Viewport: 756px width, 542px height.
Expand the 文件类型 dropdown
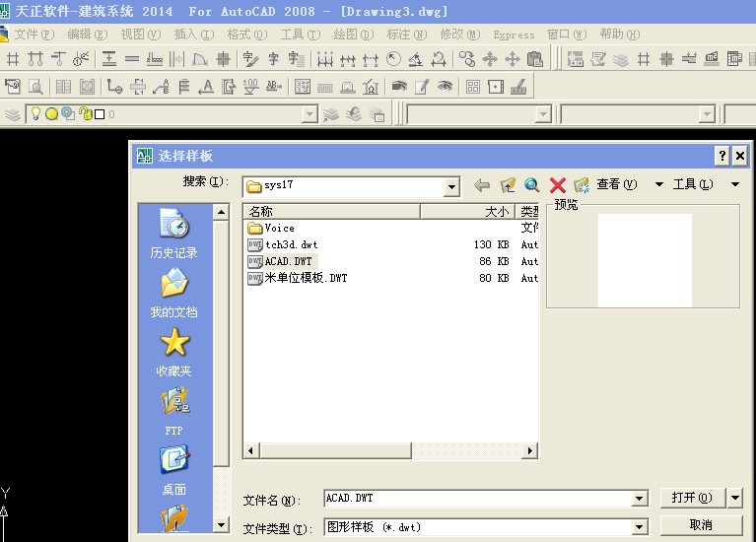click(640, 527)
